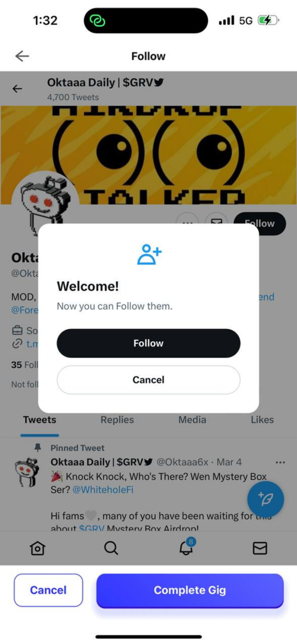Tap the Follow button in Welcome dialog
Screen dimensions: 297x644
pos(148,343)
